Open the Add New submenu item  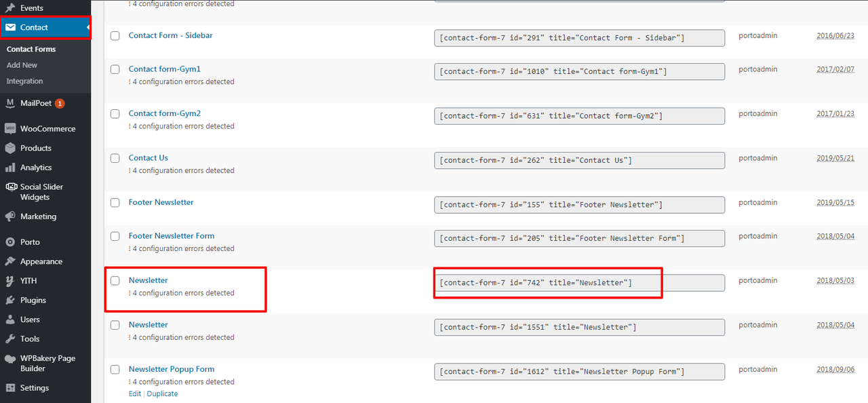pos(22,65)
